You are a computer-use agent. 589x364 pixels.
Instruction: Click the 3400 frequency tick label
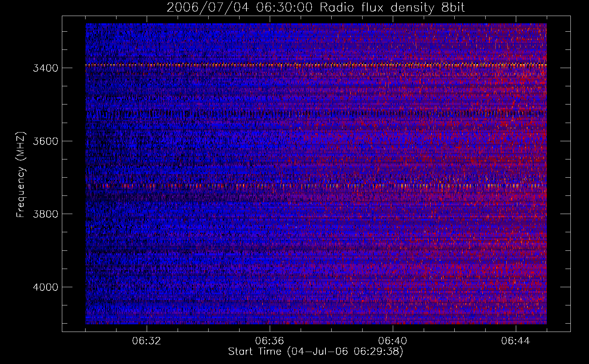point(46,68)
